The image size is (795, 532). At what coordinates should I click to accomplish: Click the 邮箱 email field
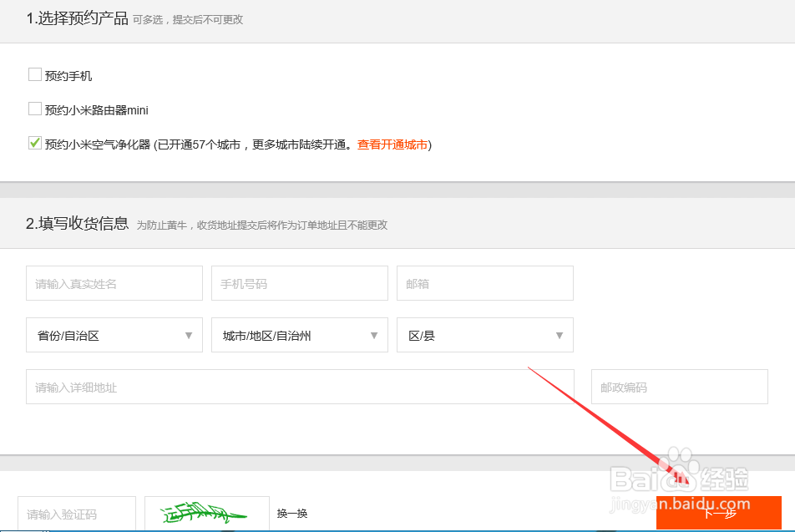(485, 283)
